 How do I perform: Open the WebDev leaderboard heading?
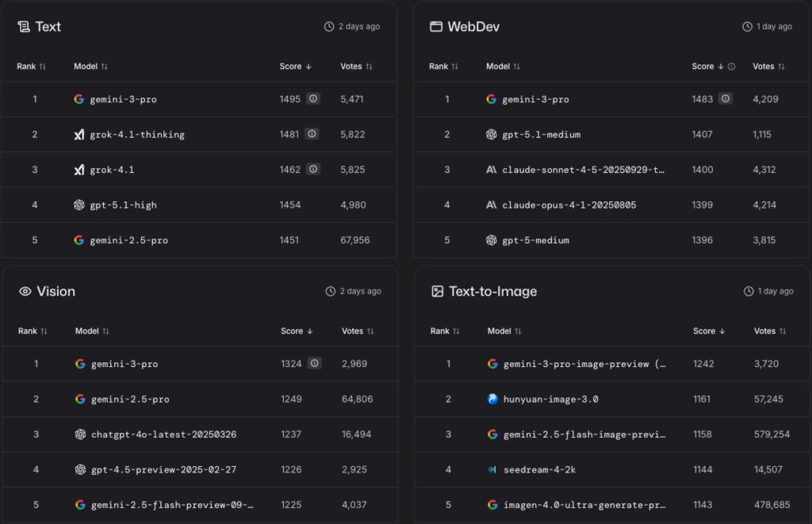coord(473,27)
